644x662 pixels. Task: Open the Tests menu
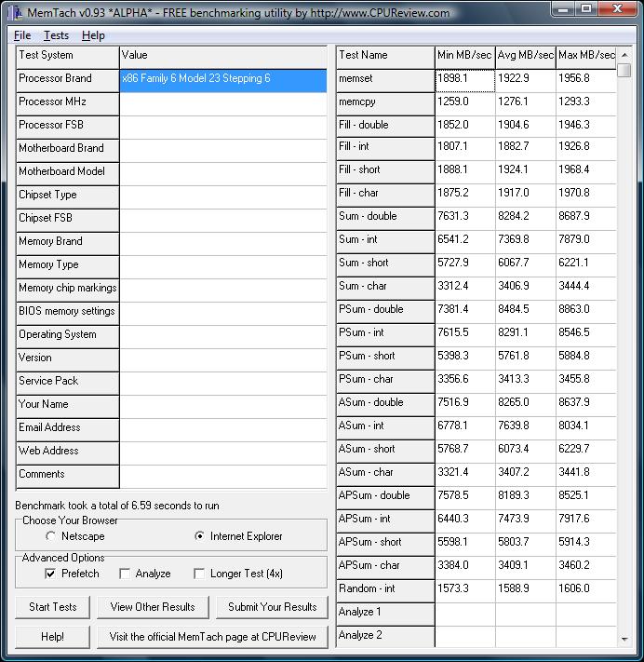(x=56, y=35)
